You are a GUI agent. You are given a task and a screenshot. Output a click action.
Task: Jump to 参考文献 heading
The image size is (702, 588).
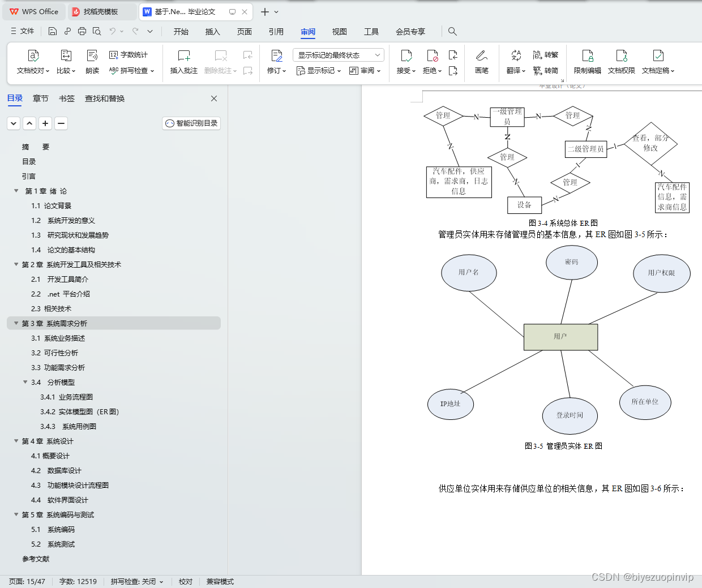[36, 559]
